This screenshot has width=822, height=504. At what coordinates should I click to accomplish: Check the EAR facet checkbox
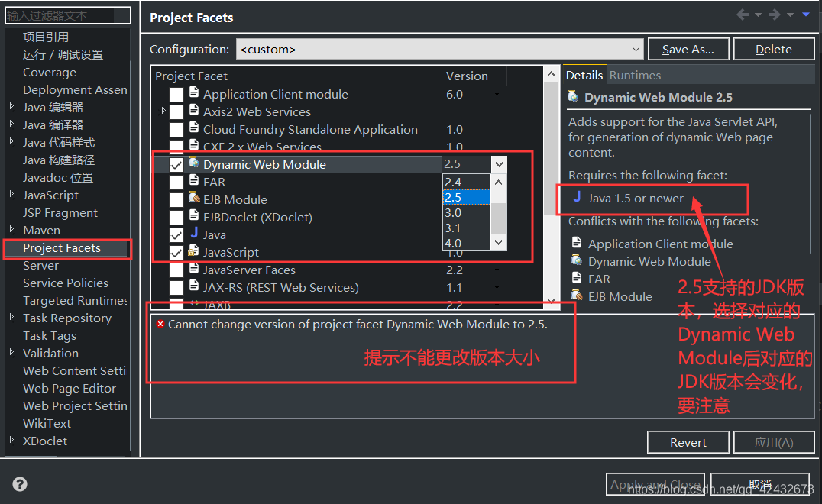(176, 183)
